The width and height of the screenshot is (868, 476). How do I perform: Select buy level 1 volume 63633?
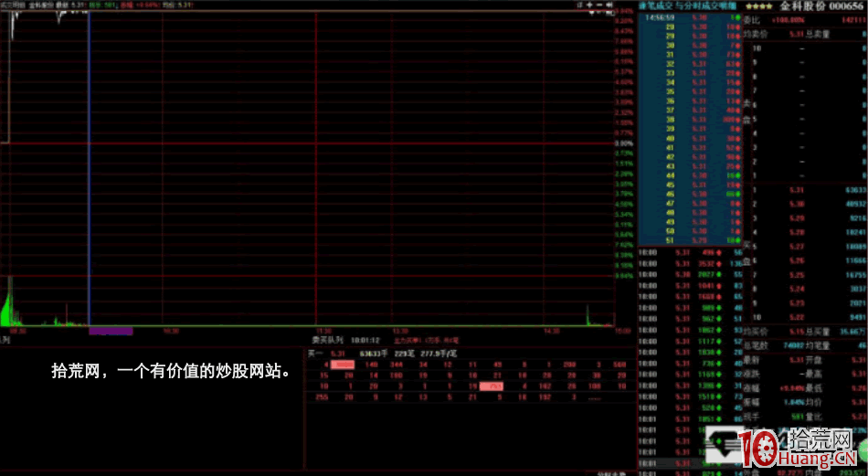click(x=856, y=190)
